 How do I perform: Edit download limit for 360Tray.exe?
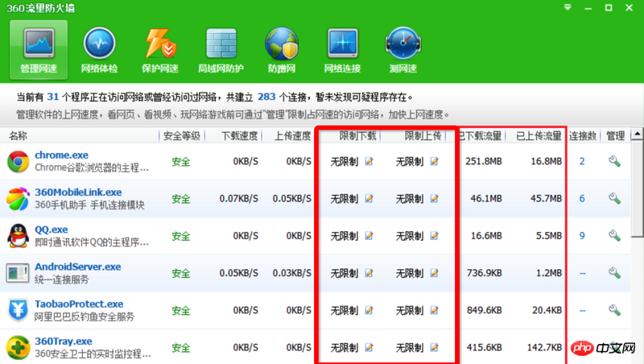pyautogui.click(x=369, y=348)
